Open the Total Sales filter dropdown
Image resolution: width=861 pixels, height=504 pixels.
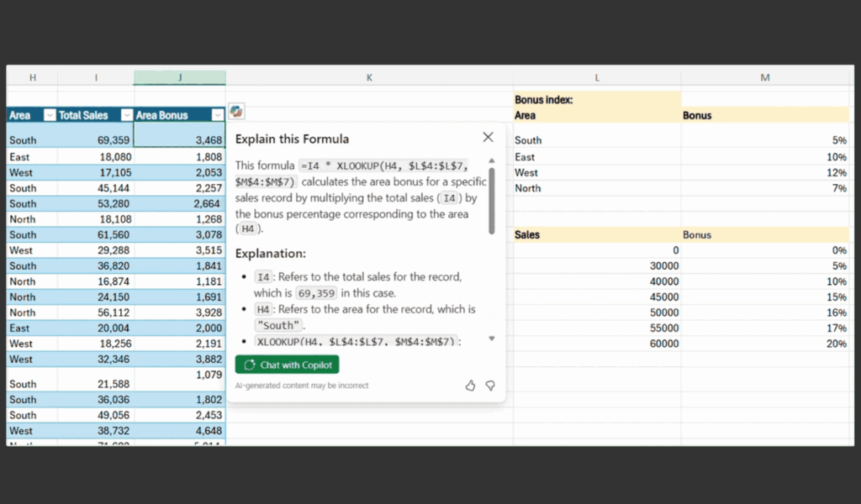click(x=126, y=115)
